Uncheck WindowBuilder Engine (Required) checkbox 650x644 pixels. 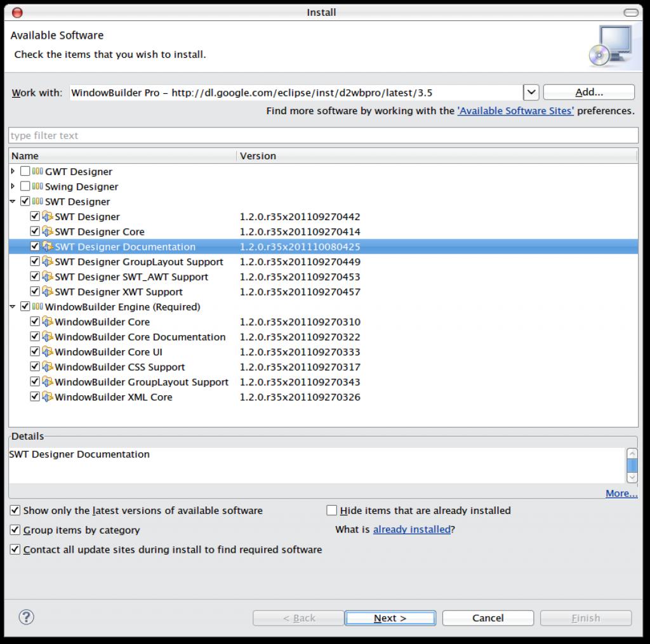tap(25, 306)
